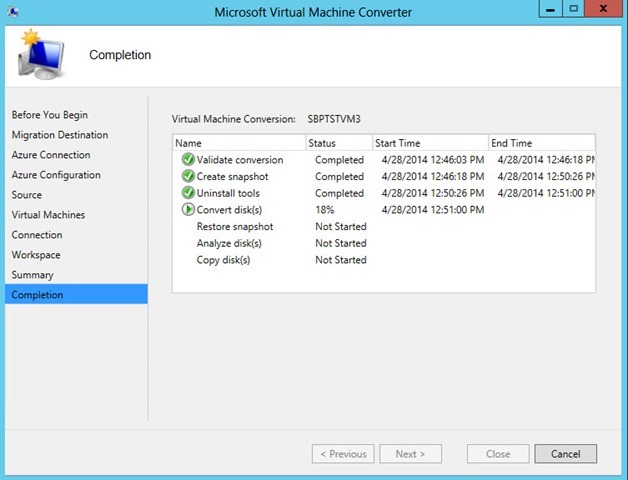Select the Validate conversion row name
628x480 pixels.
[240, 160]
